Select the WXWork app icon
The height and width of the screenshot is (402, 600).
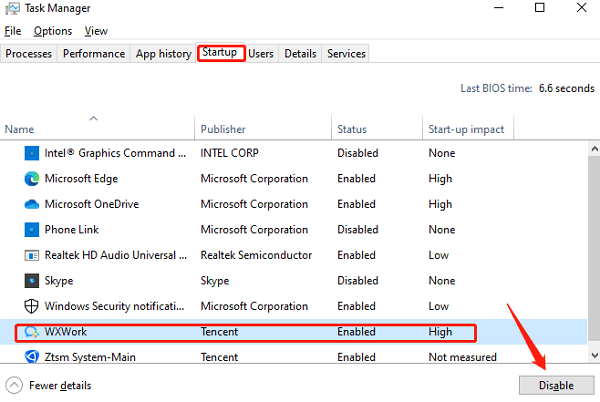coord(30,332)
